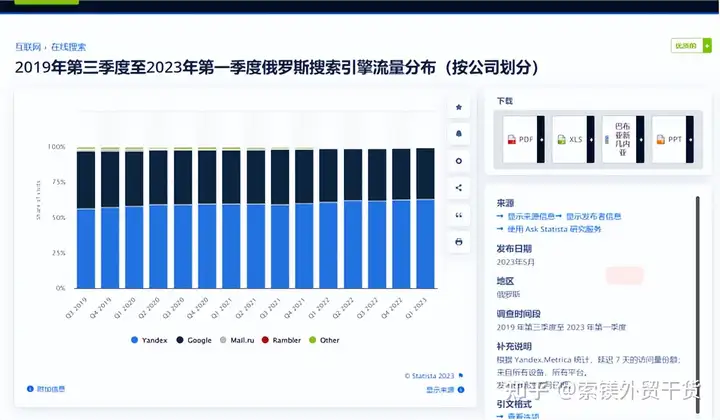Click the Q1 2021 bar in chart
Viewport: 720px width, 420px height.
[x=231, y=218]
